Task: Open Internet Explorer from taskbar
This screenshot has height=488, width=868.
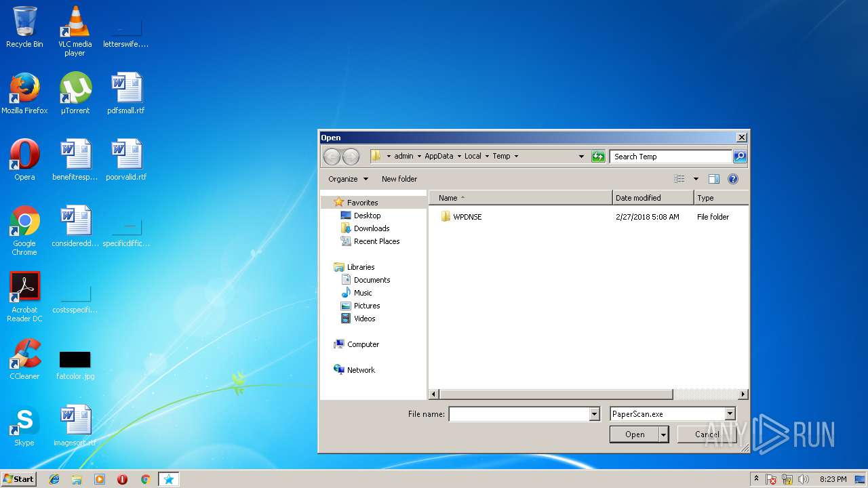Action: pyautogui.click(x=54, y=479)
